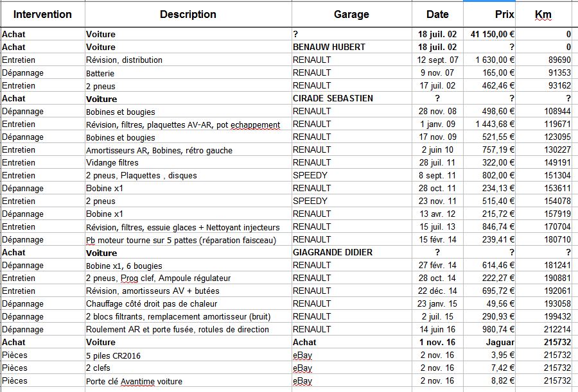The height and width of the screenshot is (392, 578).
Task: Select the "14 juin 16" date cell
Action: 437,329
